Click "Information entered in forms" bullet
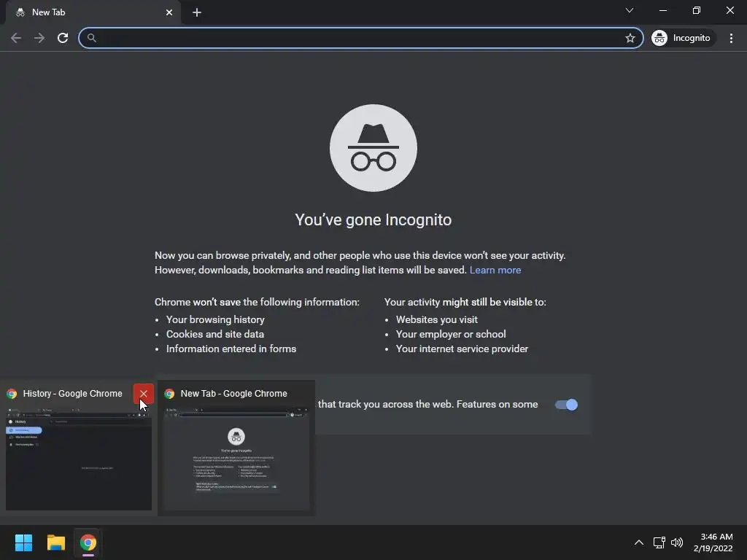The image size is (747, 560). click(231, 349)
